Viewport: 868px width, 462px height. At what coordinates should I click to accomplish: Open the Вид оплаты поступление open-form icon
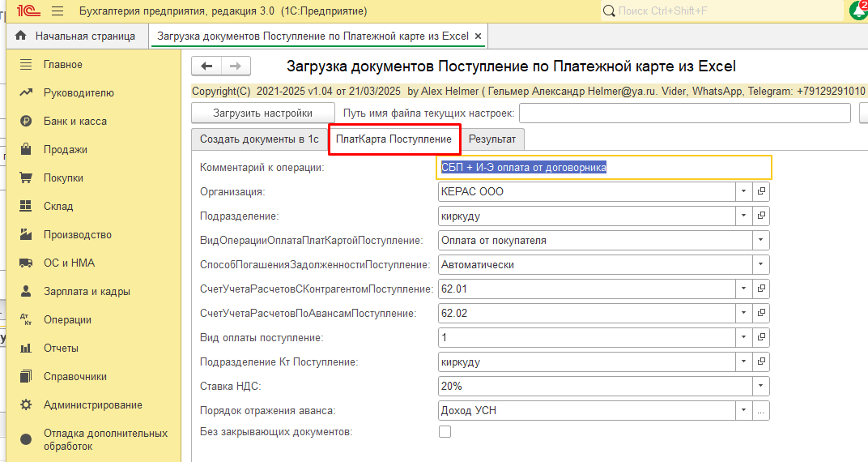point(761,338)
